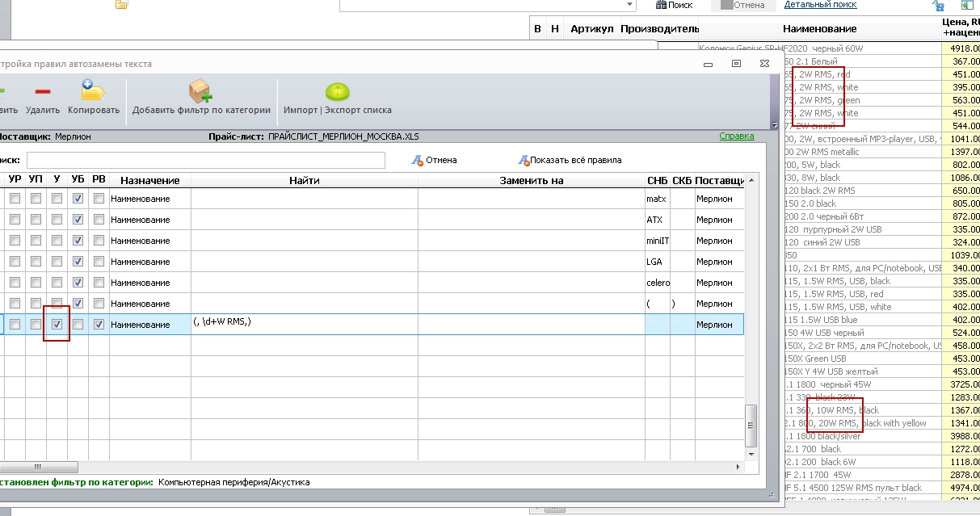Click the rules table horizontal scrollbar thumb
This screenshot has width=980, height=516.
tap(39, 467)
